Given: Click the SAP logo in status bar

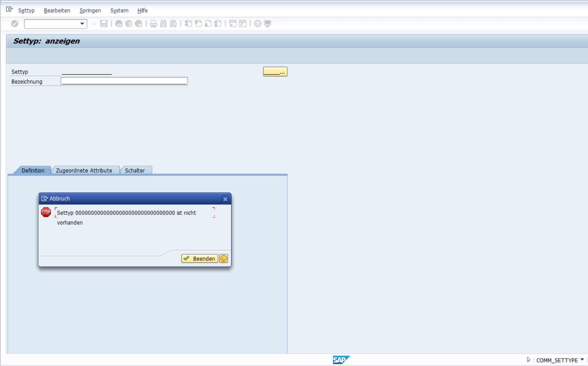Looking at the screenshot, I should click(341, 360).
